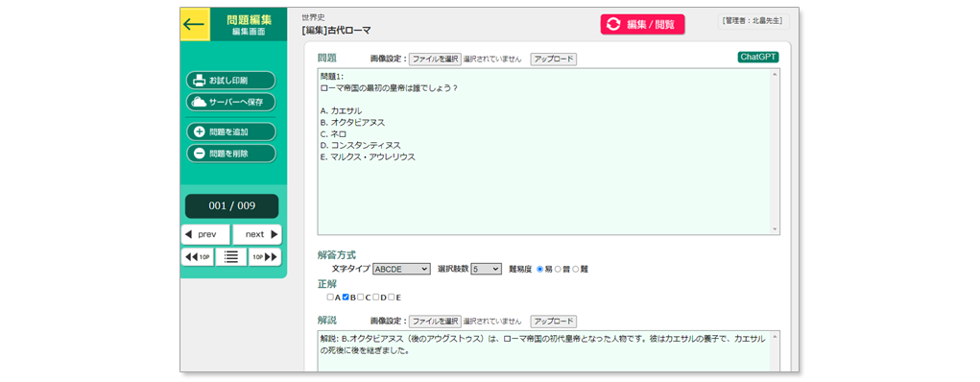
Task: Add a question with 問題を追加
Action: point(230,131)
